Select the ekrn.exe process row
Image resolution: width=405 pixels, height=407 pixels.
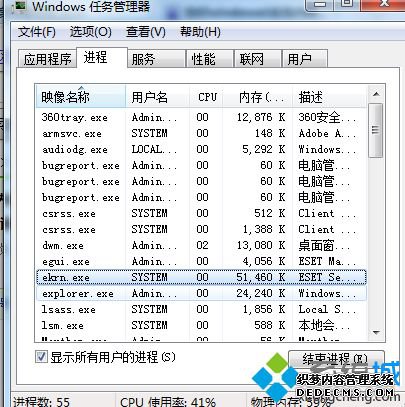201,277
